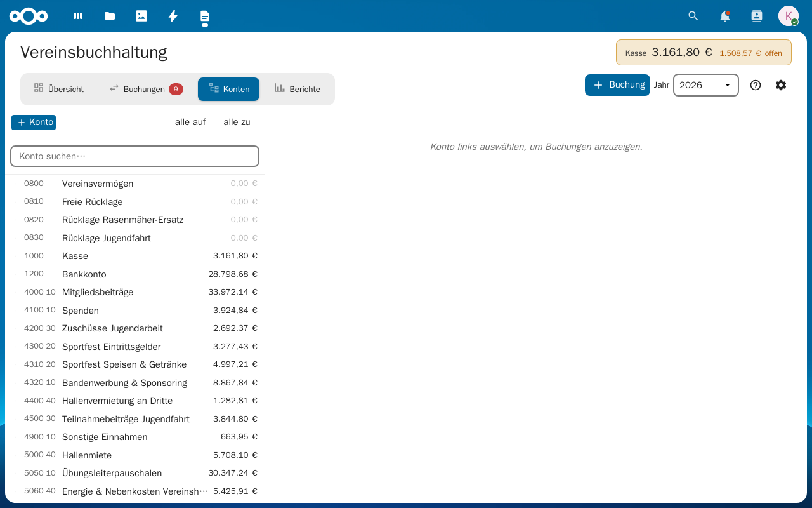Click the 28.798,68 € Bankkonto balance
Image resolution: width=812 pixels, height=508 pixels.
click(233, 274)
